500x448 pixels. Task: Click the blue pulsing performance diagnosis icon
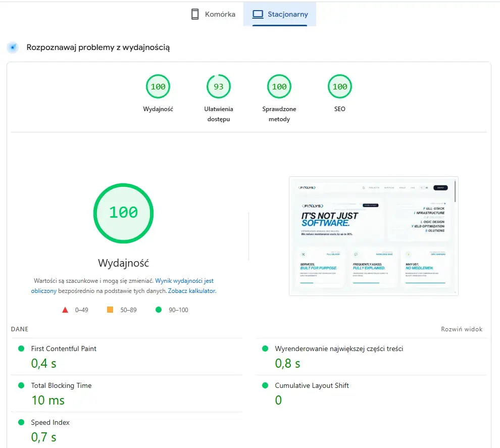point(13,47)
